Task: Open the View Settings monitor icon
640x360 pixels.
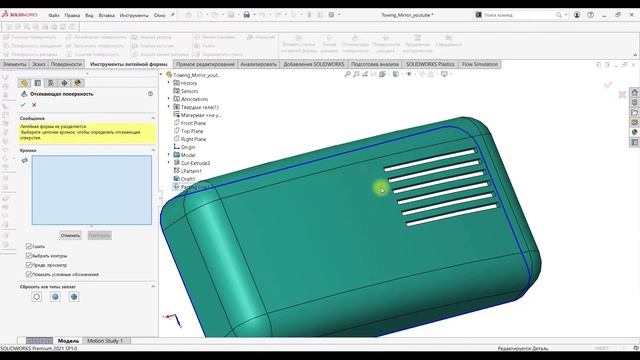Action: coord(444,74)
